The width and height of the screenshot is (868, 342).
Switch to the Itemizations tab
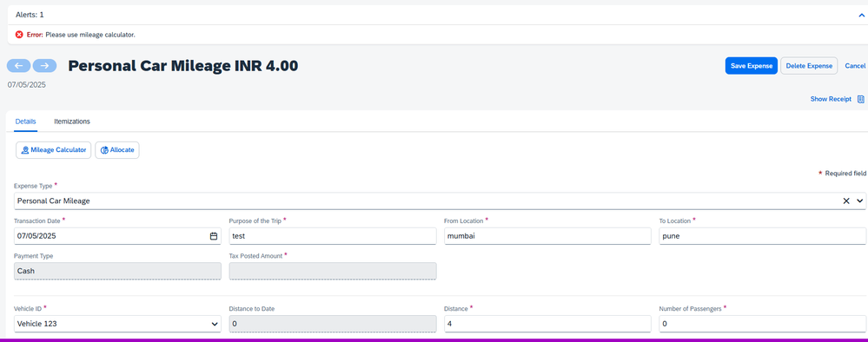(72, 122)
